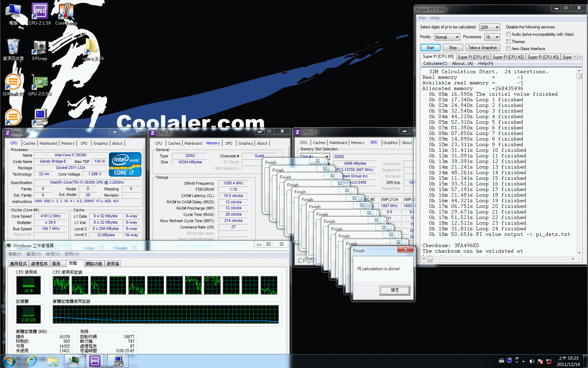Image resolution: width=588 pixels, height=368 pixels.
Task: Open Windows Explorer folder icon on taskbar
Action: (53, 361)
